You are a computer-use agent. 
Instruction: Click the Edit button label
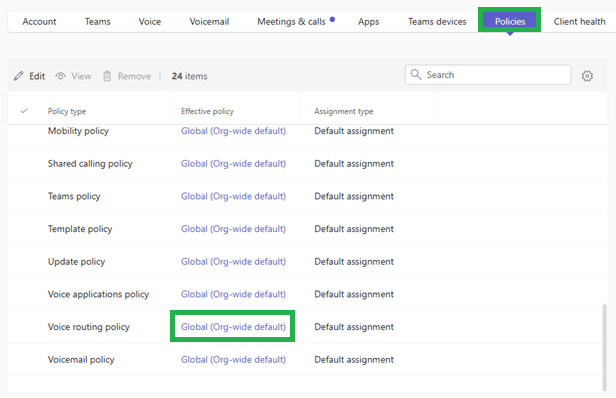[x=37, y=76]
